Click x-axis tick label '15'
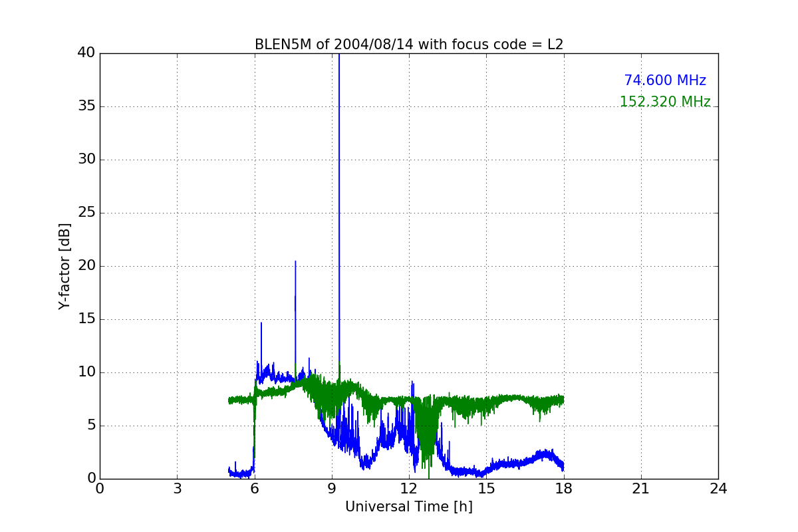The image size is (798, 532). tap(486, 488)
